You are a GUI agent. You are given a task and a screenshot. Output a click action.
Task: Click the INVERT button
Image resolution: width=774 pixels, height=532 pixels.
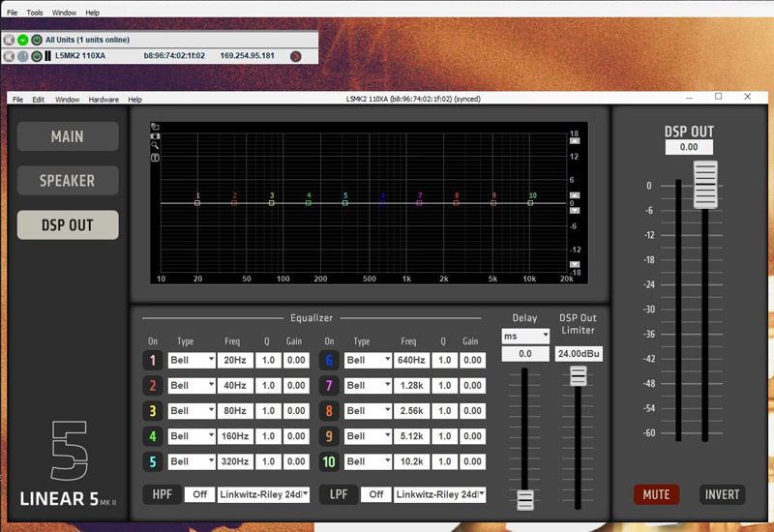[x=722, y=494]
